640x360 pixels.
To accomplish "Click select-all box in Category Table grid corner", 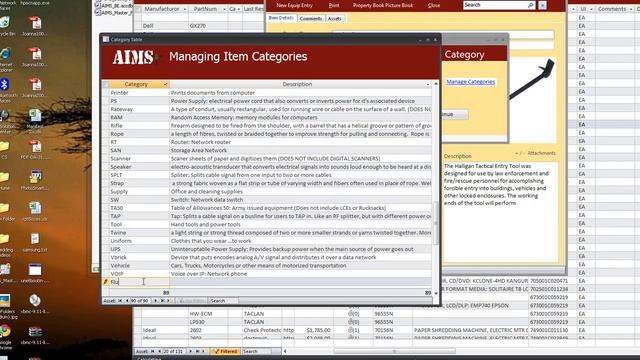I will click(106, 84).
